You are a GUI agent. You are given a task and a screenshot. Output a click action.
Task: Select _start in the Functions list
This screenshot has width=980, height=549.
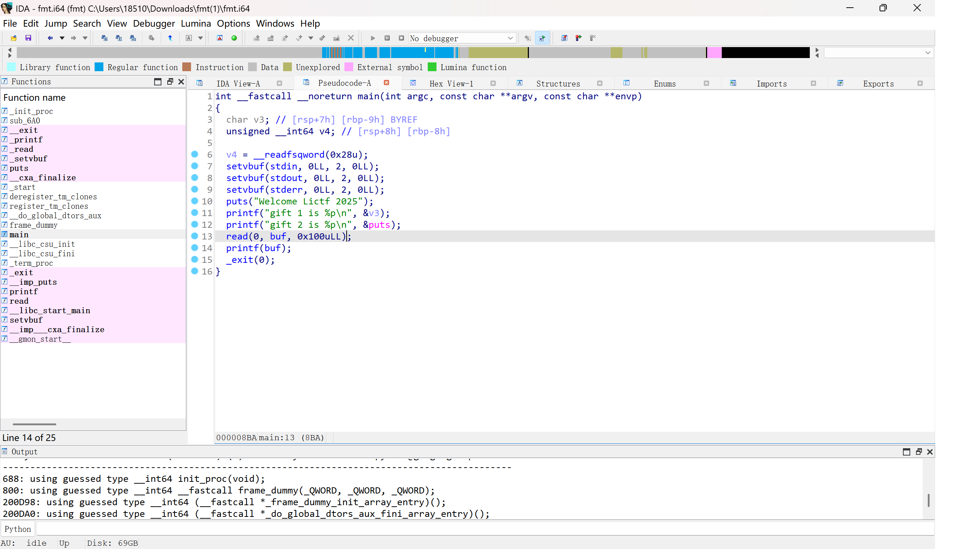[93, 187]
